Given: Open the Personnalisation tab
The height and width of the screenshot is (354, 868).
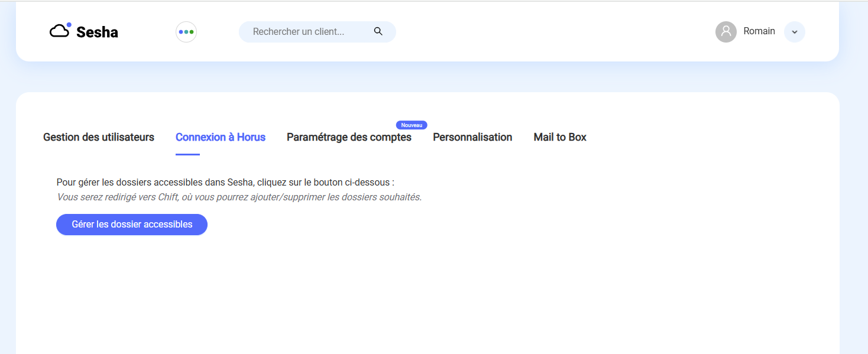Looking at the screenshot, I should (472, 137).
